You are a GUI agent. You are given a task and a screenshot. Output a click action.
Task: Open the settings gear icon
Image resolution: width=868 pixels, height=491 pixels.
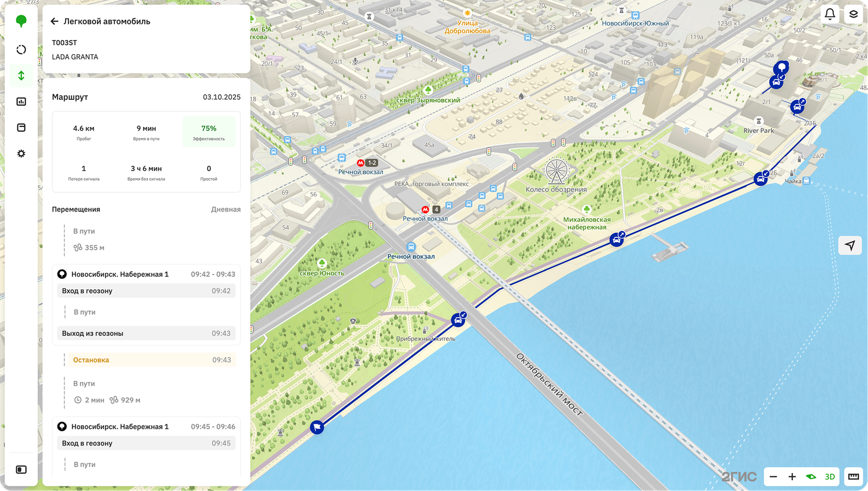point(21,154)
